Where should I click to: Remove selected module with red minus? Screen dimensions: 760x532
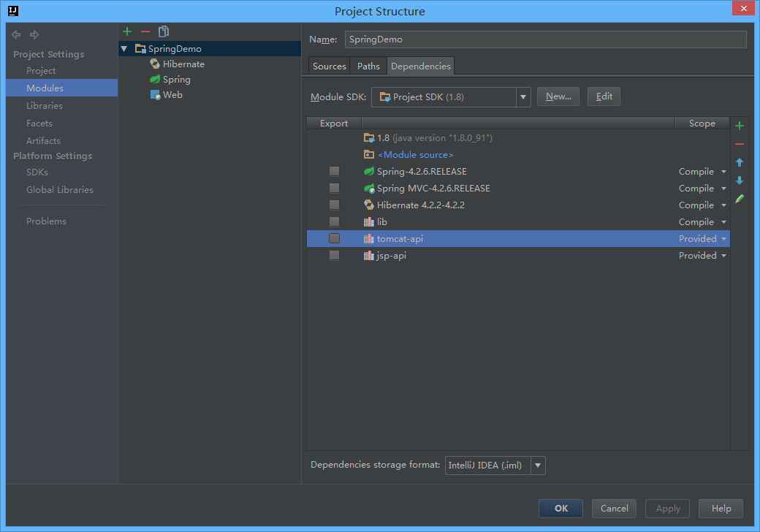pyautogui.click(x=145, y=32)
